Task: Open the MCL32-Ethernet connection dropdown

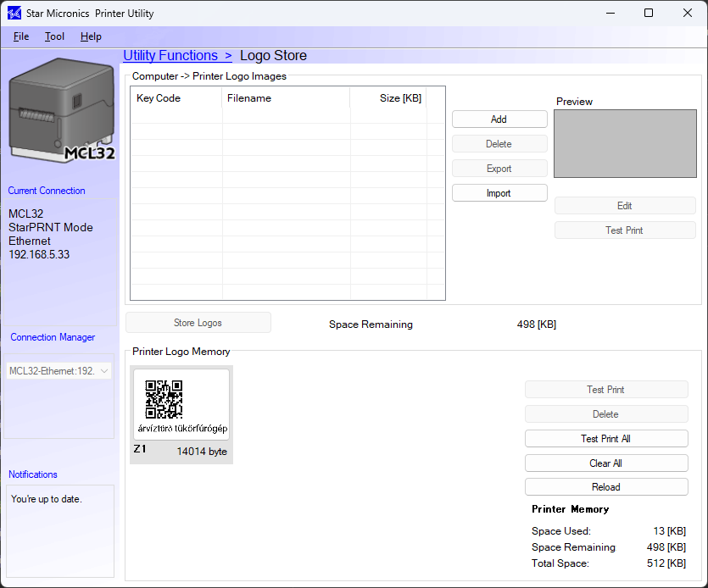Action: [x=59, y=371]
